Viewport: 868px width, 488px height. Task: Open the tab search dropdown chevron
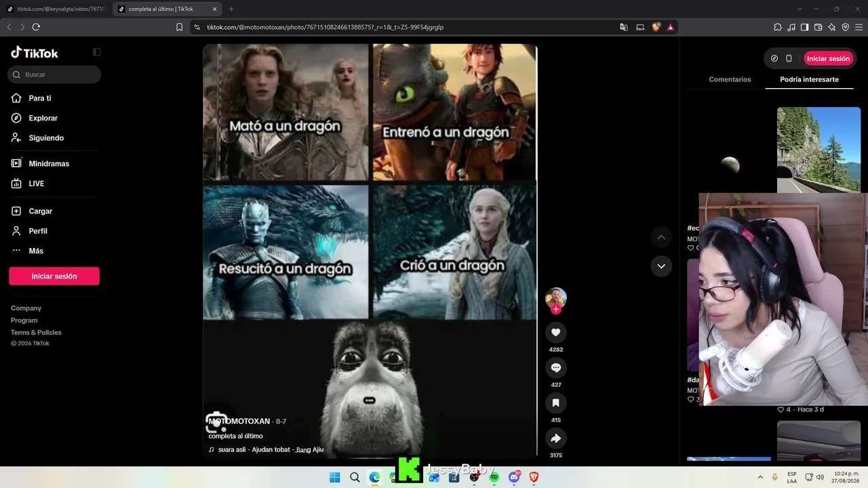pos(800,9)
